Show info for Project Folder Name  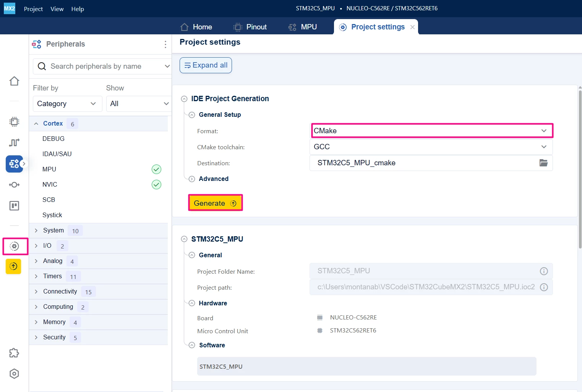pos(544,271)
